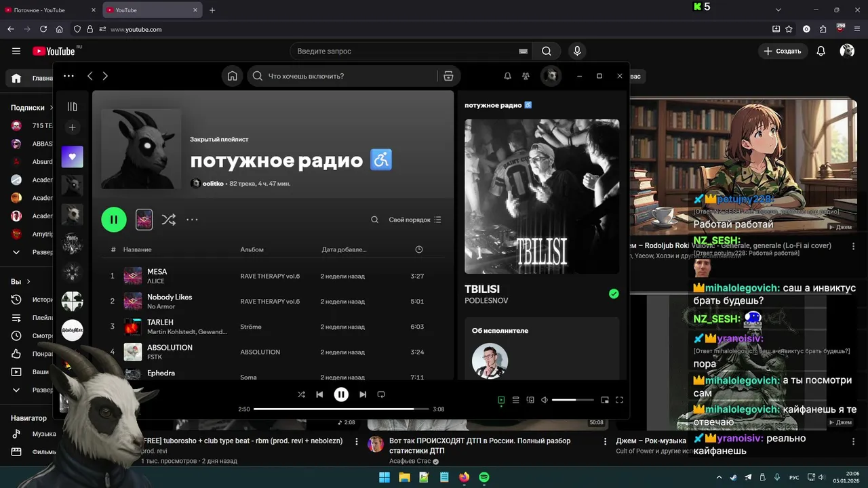Open the Liked Songs purple heart tile
Viewport: 868px width, 488px height.
point(73,157)
